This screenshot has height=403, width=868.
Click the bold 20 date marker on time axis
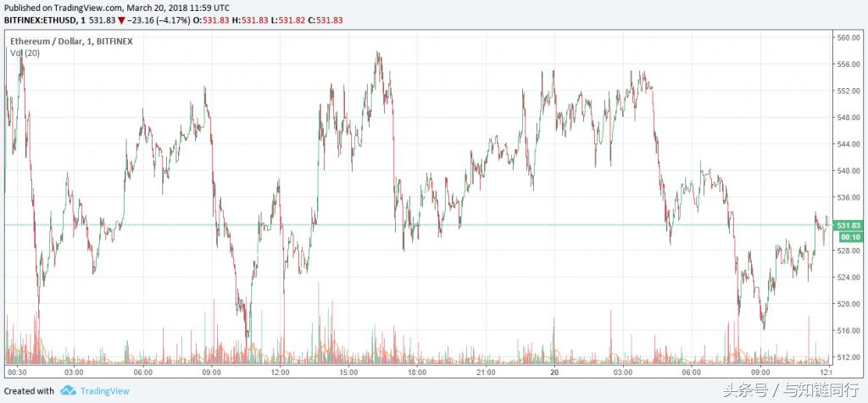(554, 372)
